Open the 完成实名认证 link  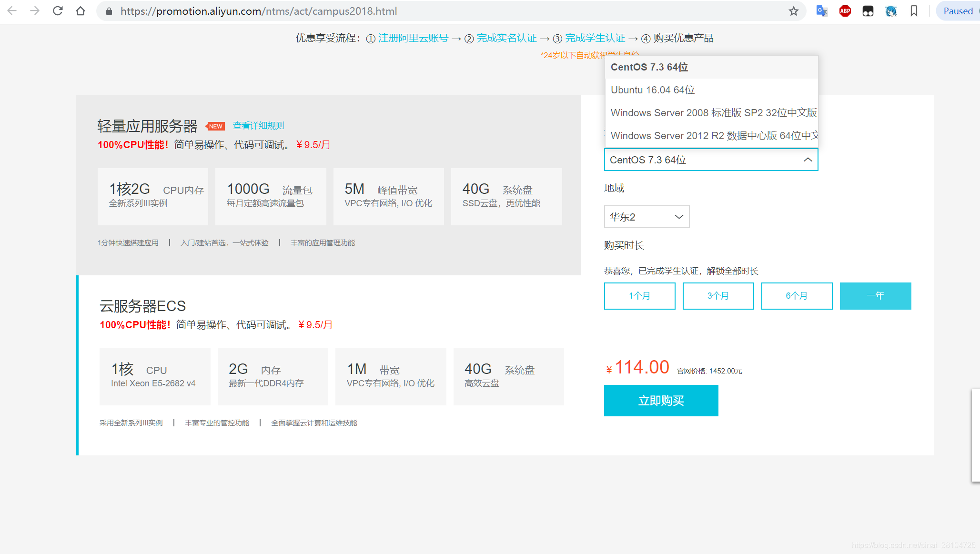pyautogui.click(x=506, y=38)
